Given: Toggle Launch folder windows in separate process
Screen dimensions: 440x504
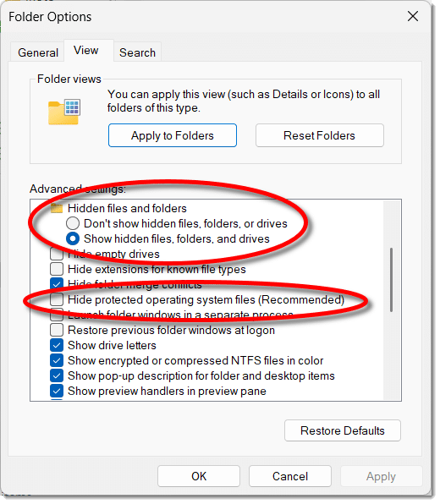Looking at the screenshot, I should click(57, 315).
